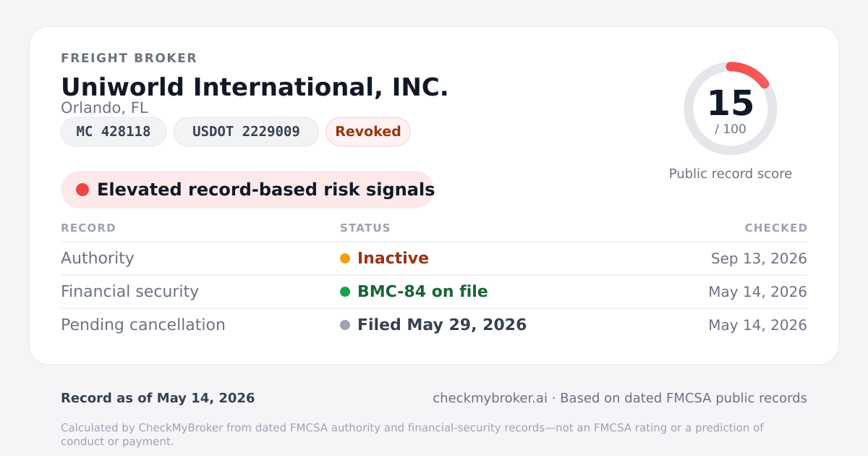Click the CHECKED column header
Image resolution: width=868 pixels, height=456 pixels.
coord(776,228)
